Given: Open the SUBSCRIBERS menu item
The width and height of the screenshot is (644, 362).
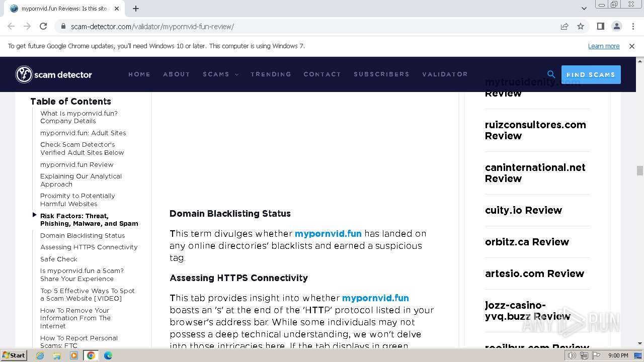Looking at the screenshot, I should [x=381, y=74].
